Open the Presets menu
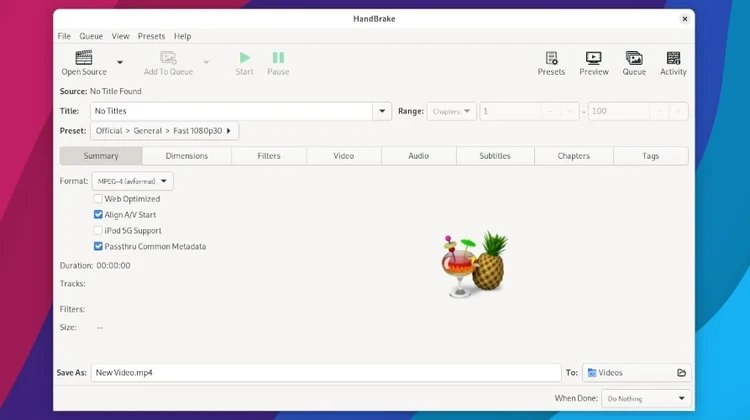This screenshot has height=420, width=750. (151, 36)
